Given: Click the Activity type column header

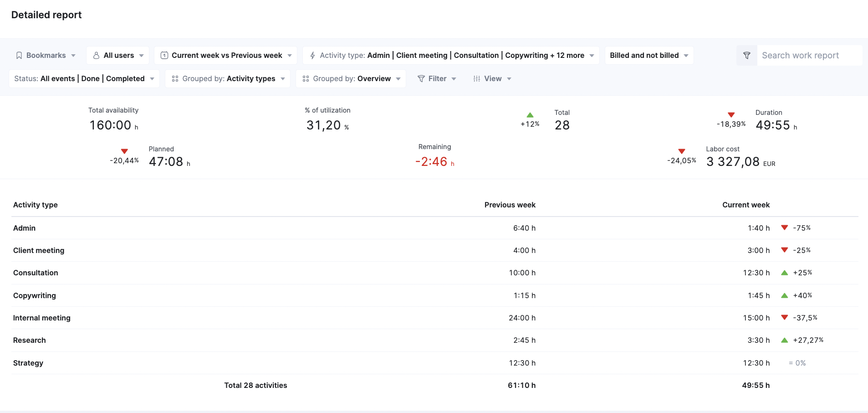Looking at the screenshot, I should pyautogui.click(x=36, y=205).
